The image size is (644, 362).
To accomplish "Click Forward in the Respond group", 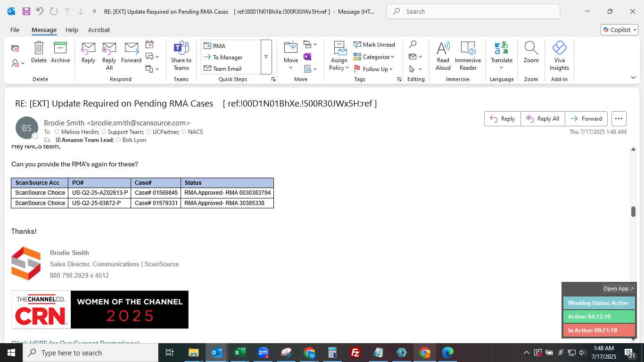I will pos(131,52).
